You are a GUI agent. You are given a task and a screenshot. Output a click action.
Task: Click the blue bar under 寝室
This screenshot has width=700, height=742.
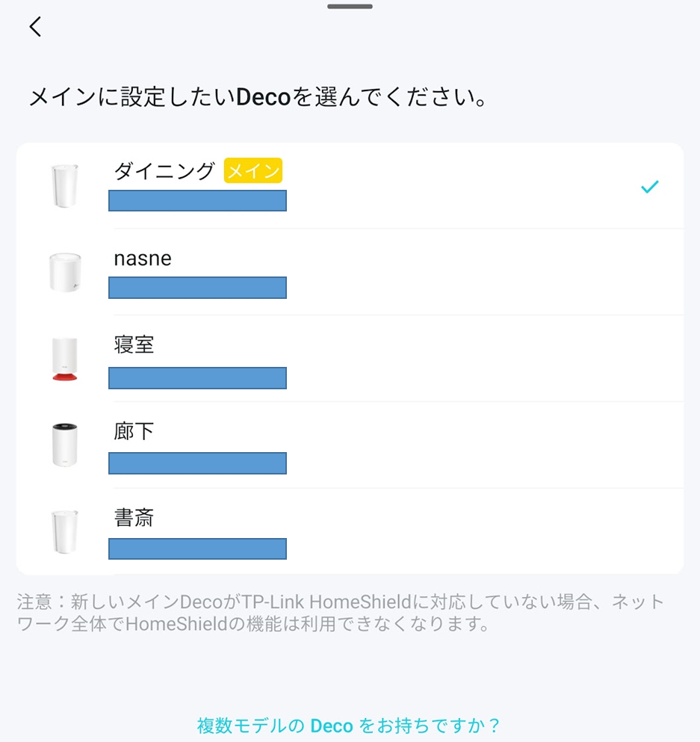(x=197, y=378)
